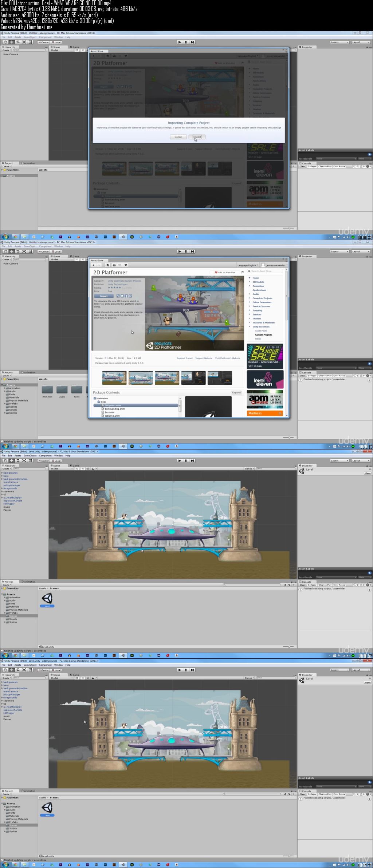Toggle Local handle button in 00:02:28 frame
Viewport: 373px width, 868px height.
pyautogui.click(x=56, y=670)
